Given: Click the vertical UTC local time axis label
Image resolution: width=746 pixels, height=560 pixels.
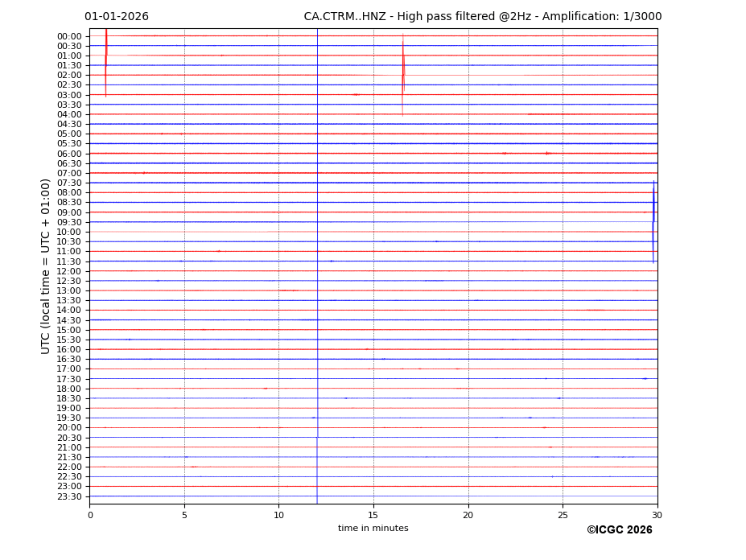Looking at the screenshot, I should [47, 266].
